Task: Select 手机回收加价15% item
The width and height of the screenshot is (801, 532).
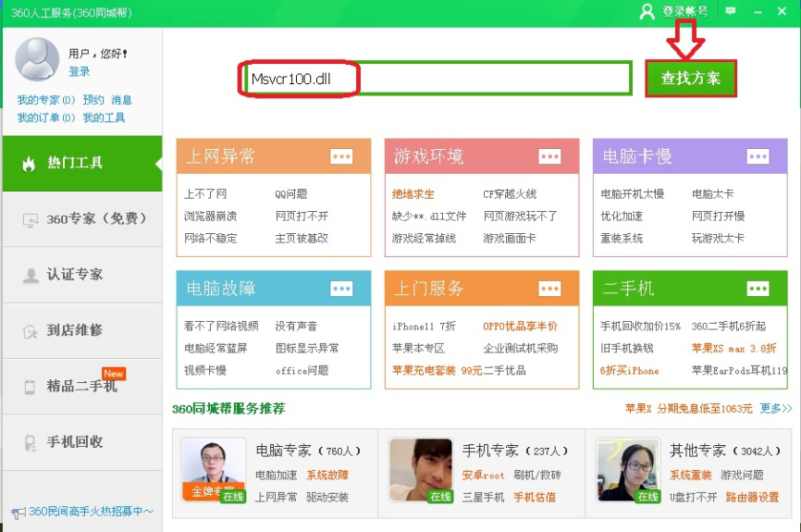Action: pos(641,326)
